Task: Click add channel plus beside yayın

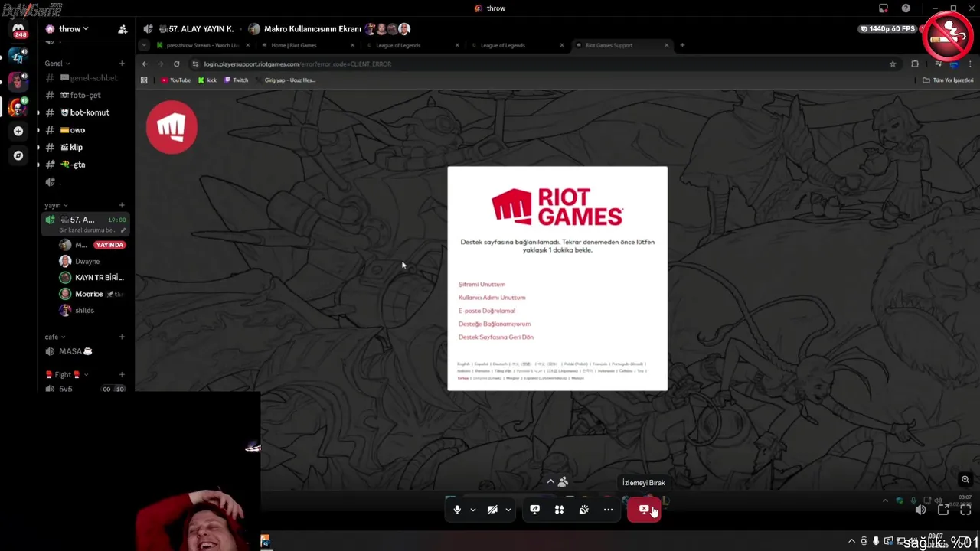Action: pyautogui.click(x=122, y=205)
